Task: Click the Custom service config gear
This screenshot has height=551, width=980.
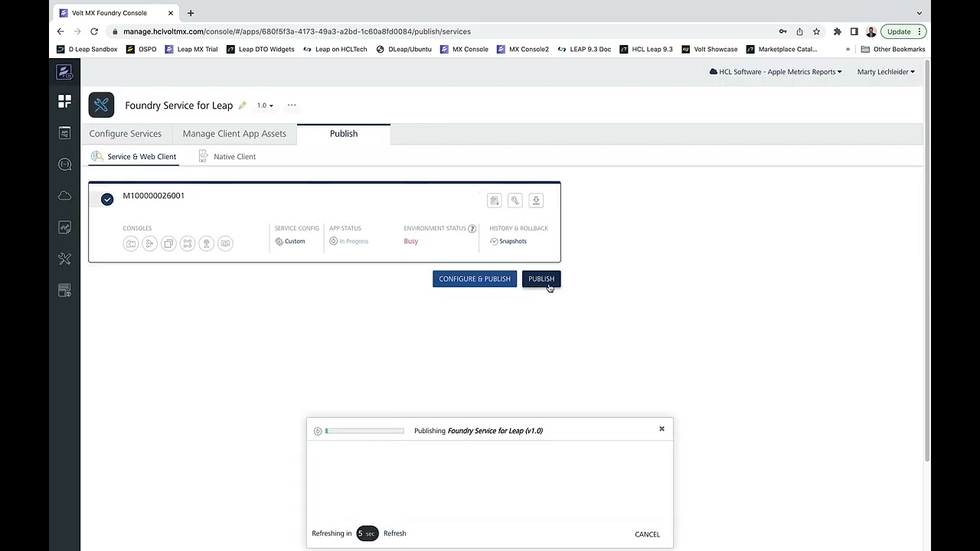Action: (279, 241)
